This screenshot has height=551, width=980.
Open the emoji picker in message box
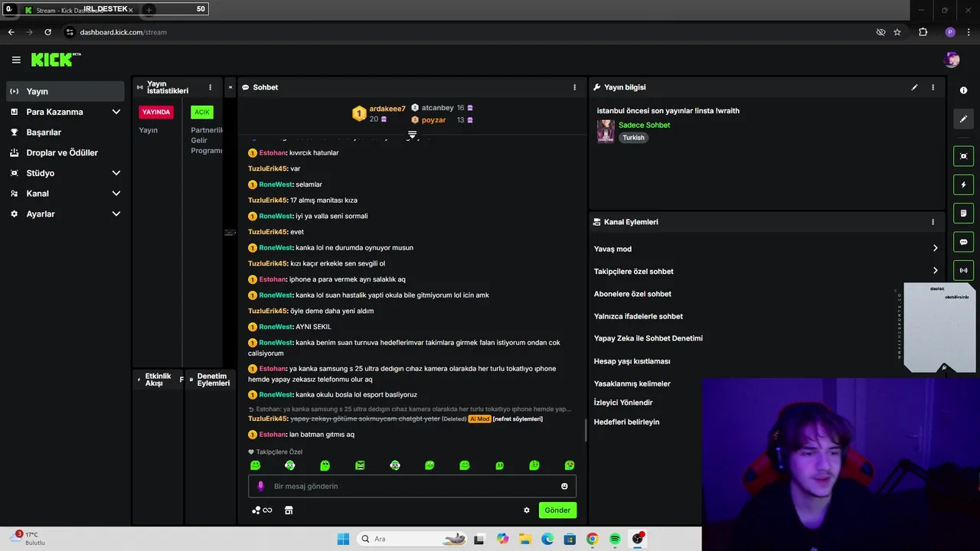(564, 486)
